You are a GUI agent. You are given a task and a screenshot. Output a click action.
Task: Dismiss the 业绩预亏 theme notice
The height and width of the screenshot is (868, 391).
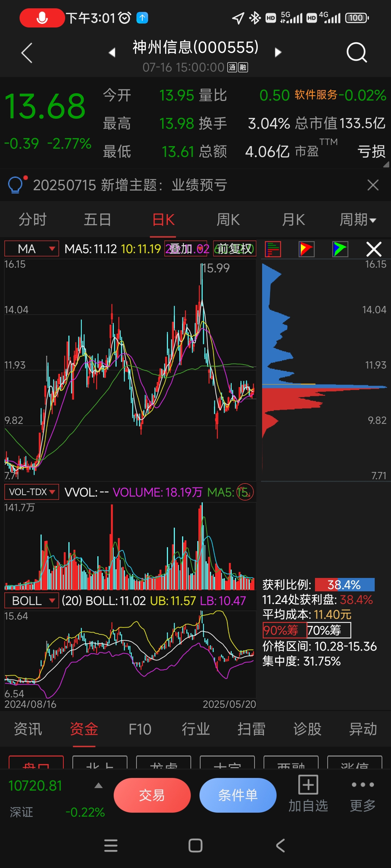[x=373, y=185]
